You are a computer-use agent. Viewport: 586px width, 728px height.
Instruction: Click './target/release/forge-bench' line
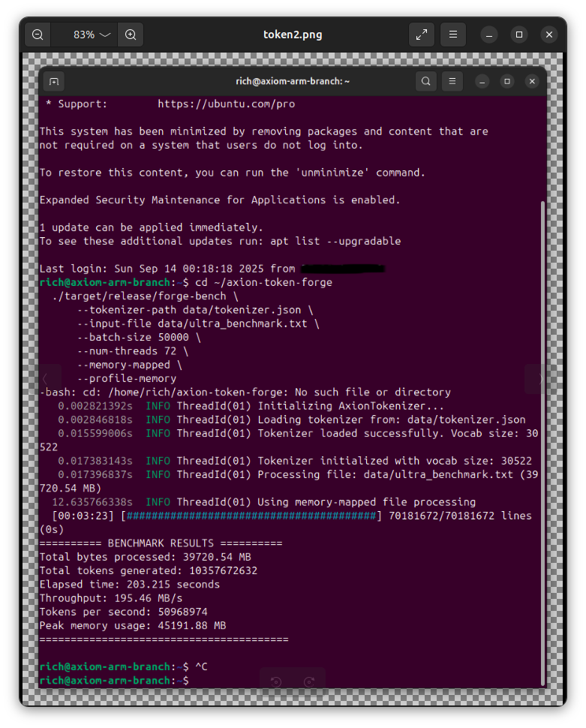click(146, 296)
